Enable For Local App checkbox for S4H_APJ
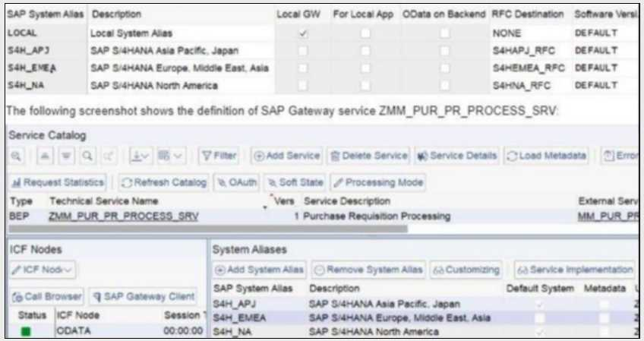Image resolution: width=644 pixels, height=341 pixels. click(x=366, y=51)
